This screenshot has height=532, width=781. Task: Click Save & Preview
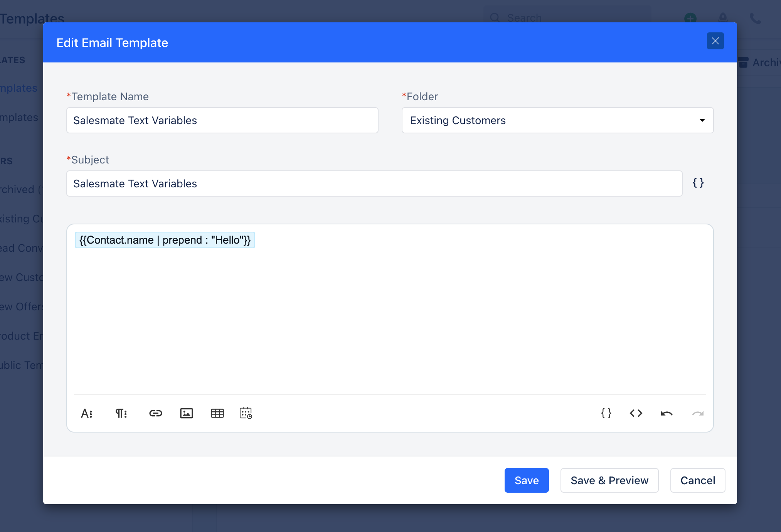tap(609, 480)
